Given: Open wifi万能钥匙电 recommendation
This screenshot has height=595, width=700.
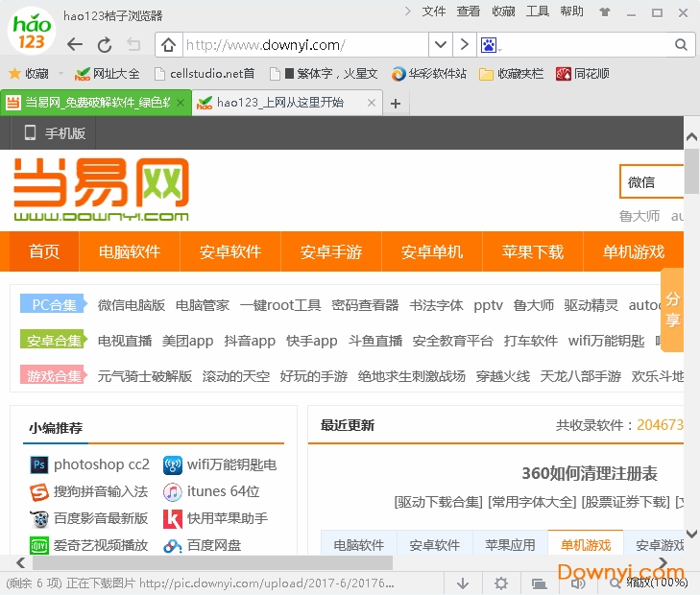Looking at the screenshot, I should tap(220, 464).
